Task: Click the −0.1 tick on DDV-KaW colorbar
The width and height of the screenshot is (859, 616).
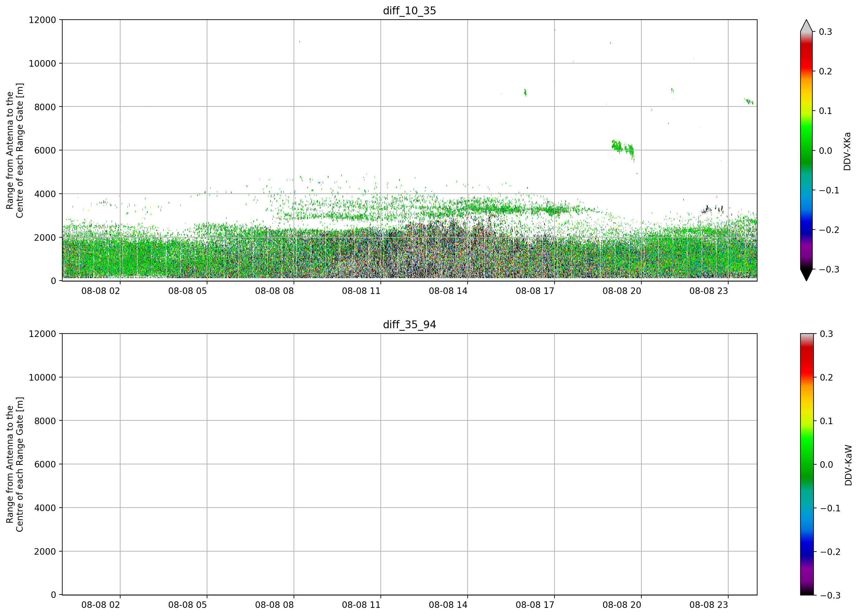Action: coord(830,508)
